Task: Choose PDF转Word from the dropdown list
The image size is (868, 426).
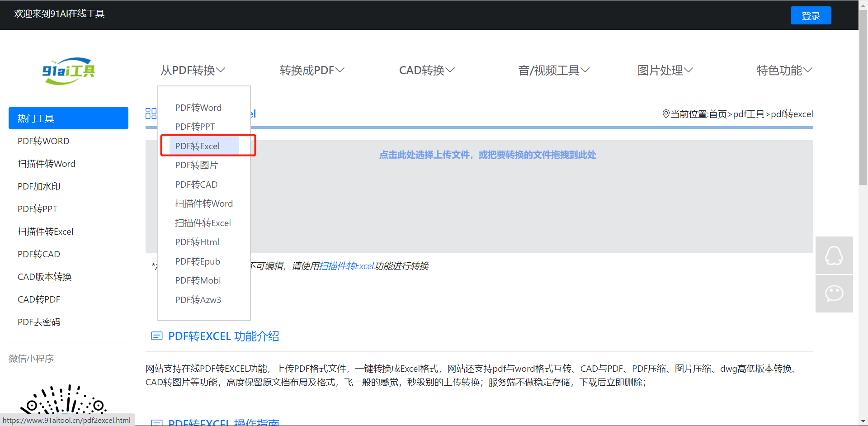Action: (x=198, y=108)
